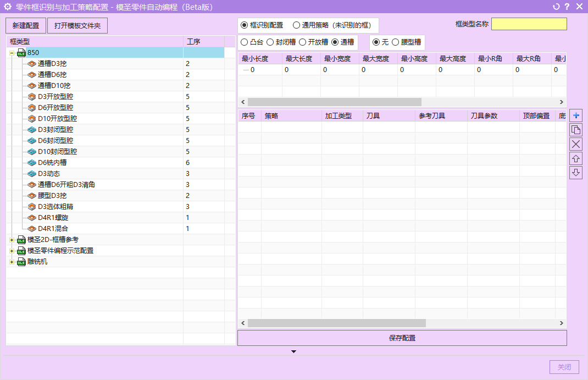Screen dimensions: 588x380
Task: Click the 雕铣机 tree label
Action: (x=37, y=262)
